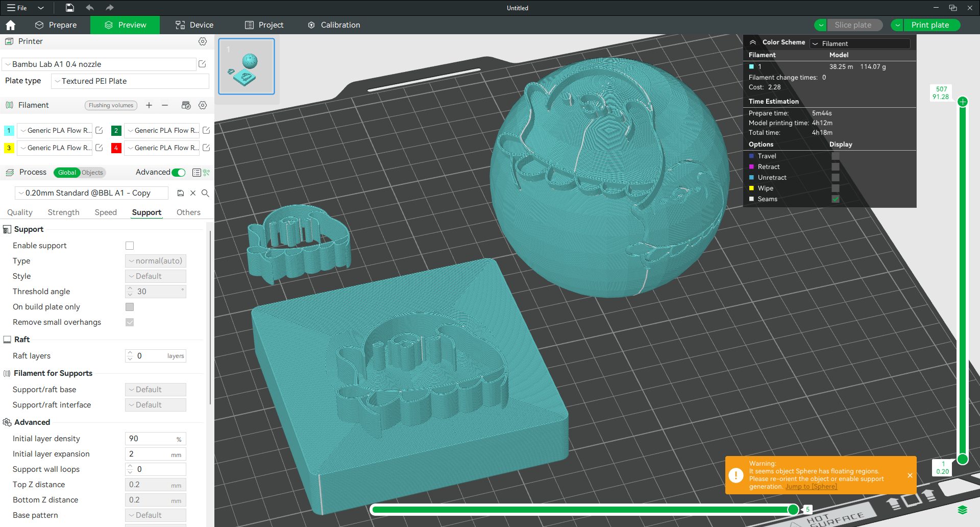
Task: Add a new filament with plus icon
Action: pyautogui.click(x=149, y=105)
